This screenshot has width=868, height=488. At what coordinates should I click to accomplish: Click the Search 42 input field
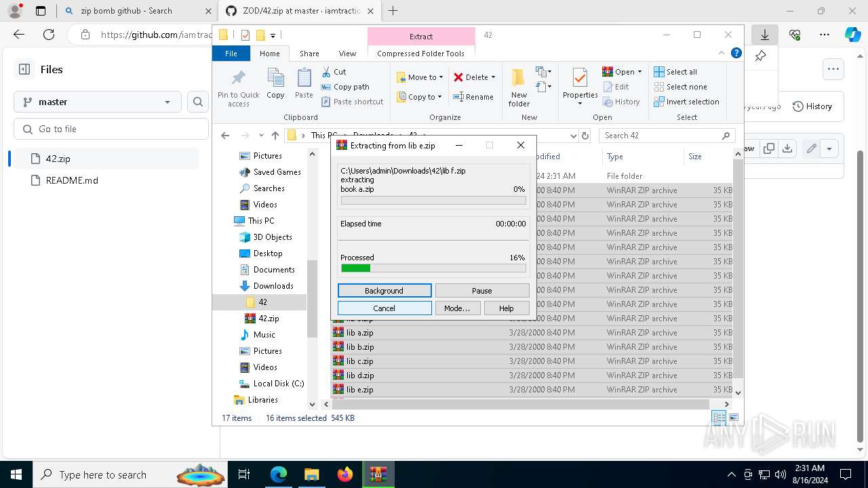667,136
